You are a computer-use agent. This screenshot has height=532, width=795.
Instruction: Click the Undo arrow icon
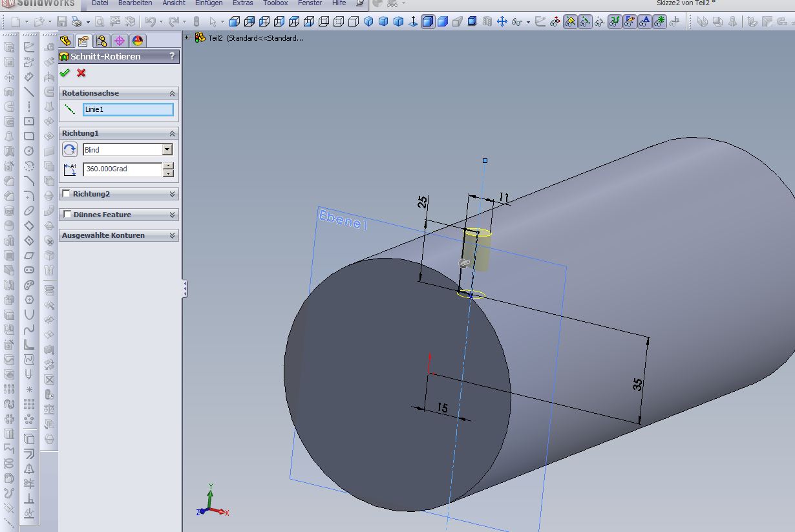coord(149,22)
